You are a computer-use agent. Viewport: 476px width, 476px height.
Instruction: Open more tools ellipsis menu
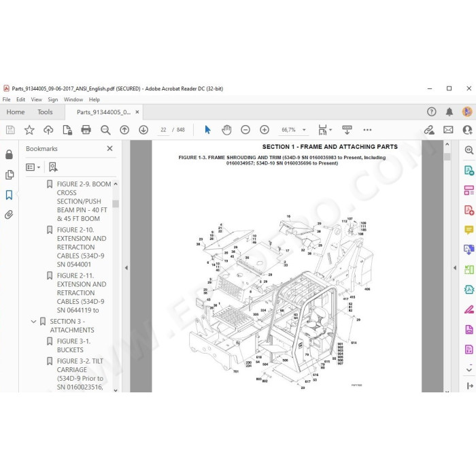(x=367, y=130)
